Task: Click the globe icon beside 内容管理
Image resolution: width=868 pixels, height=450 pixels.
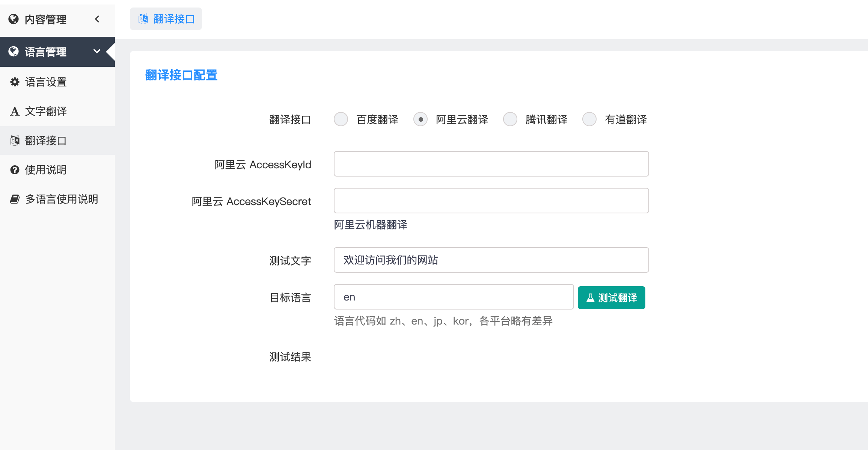Action: coord(14,19)
